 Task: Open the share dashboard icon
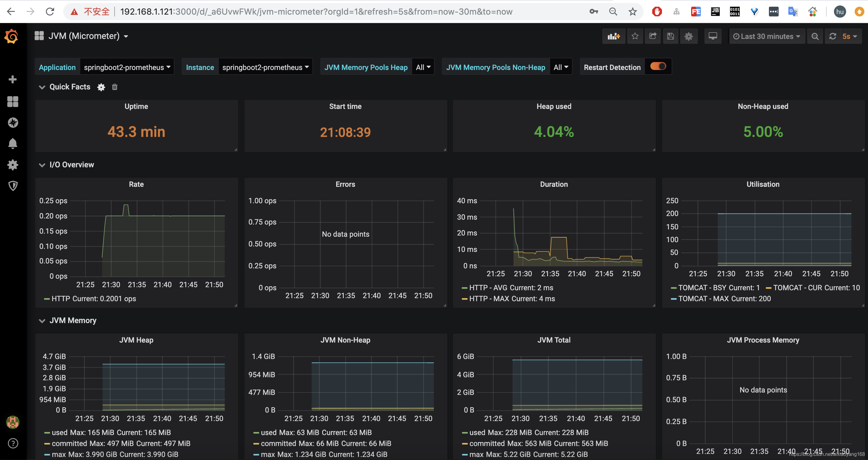pyautogui.click(x=653, y=36)
